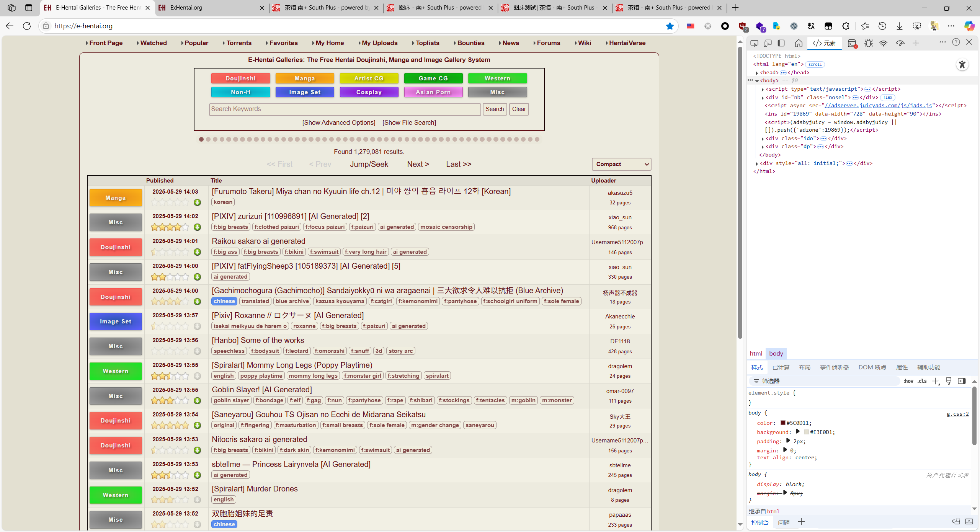Expand the div class="ido" node

pos(763,139)
